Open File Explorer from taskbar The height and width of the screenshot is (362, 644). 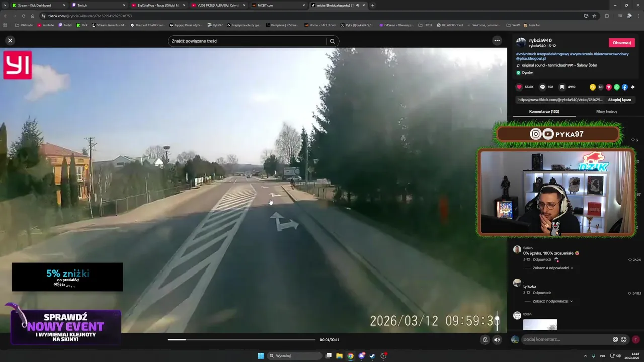pyautogui.click(x=339, y=356)
